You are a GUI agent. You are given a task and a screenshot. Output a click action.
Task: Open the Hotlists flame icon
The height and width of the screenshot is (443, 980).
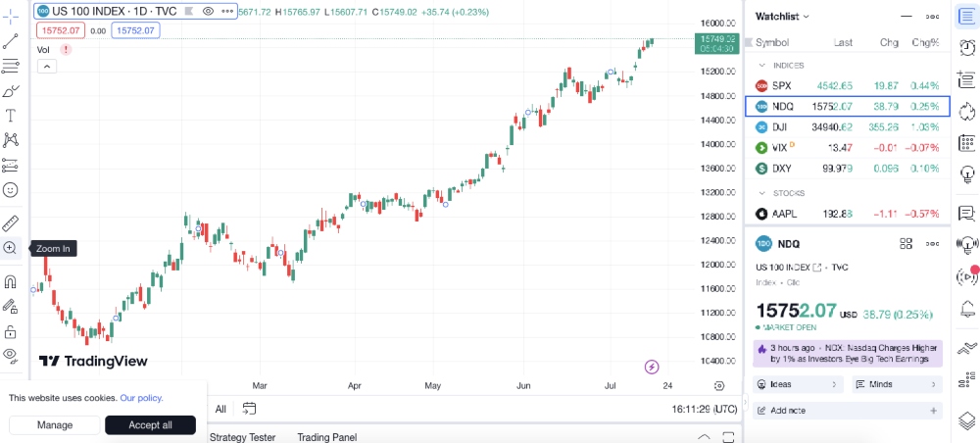click(x=966, y=111)
